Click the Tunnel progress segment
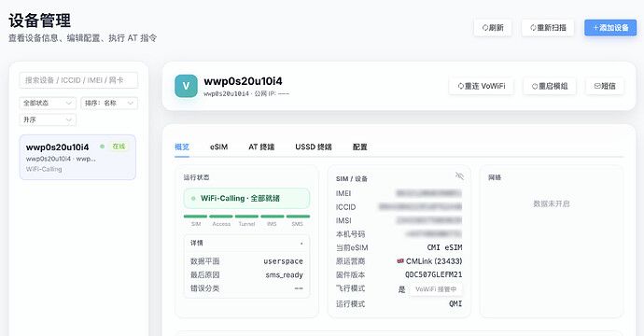 click(x=246, y=216)
